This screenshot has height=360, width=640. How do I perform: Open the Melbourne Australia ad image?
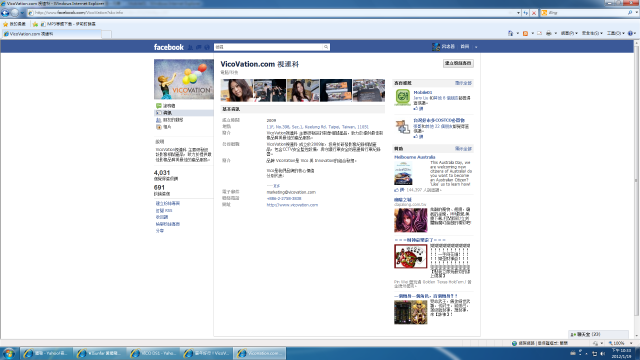403,173
